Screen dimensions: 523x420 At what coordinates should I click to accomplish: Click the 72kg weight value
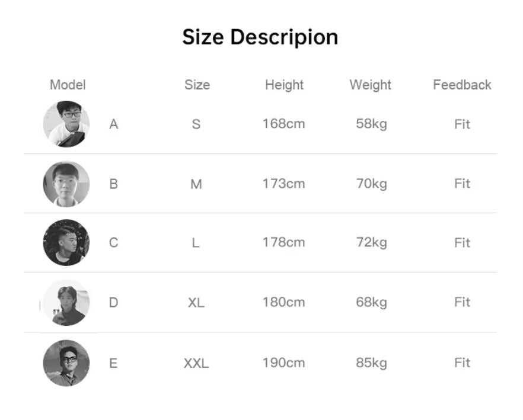pos(371,242)
